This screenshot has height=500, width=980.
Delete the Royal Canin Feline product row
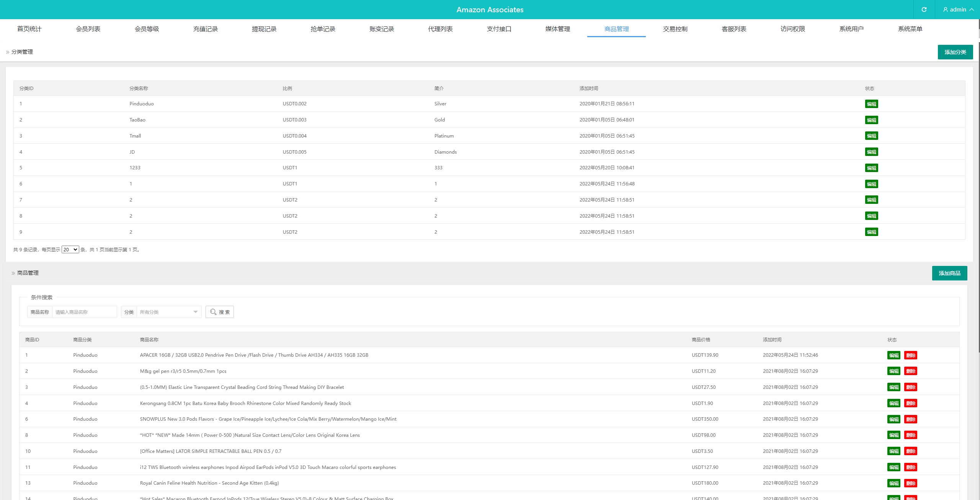click(x=910, y=483)
